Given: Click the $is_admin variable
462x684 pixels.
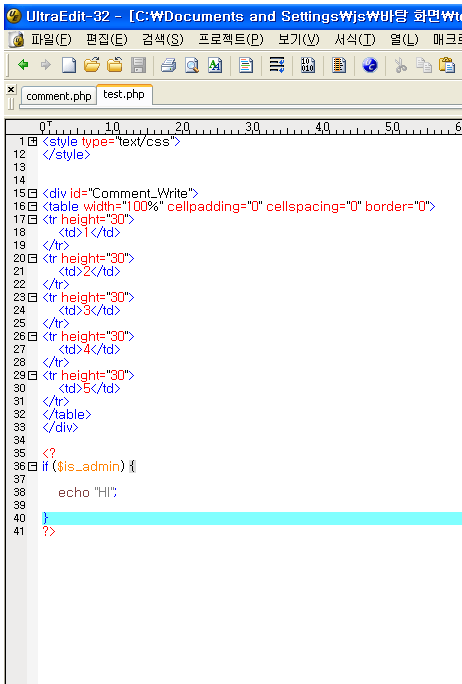Looking at the screenshot, I should tap(88, 467).
